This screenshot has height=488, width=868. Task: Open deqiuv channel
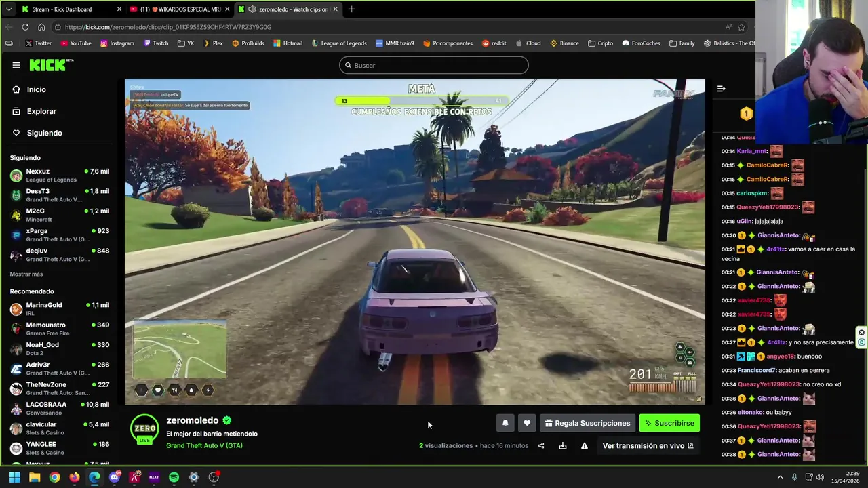(x=60, y=255)
